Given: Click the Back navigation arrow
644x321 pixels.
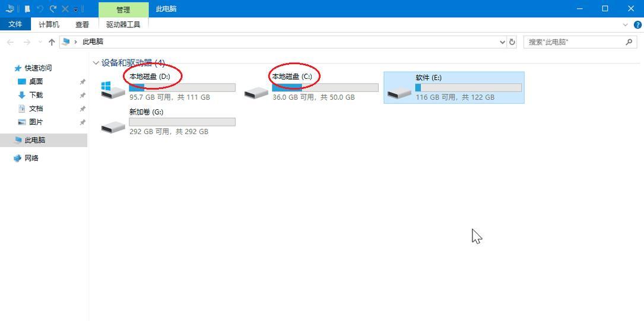Looking at the screenshot, I should click(11, 42).
